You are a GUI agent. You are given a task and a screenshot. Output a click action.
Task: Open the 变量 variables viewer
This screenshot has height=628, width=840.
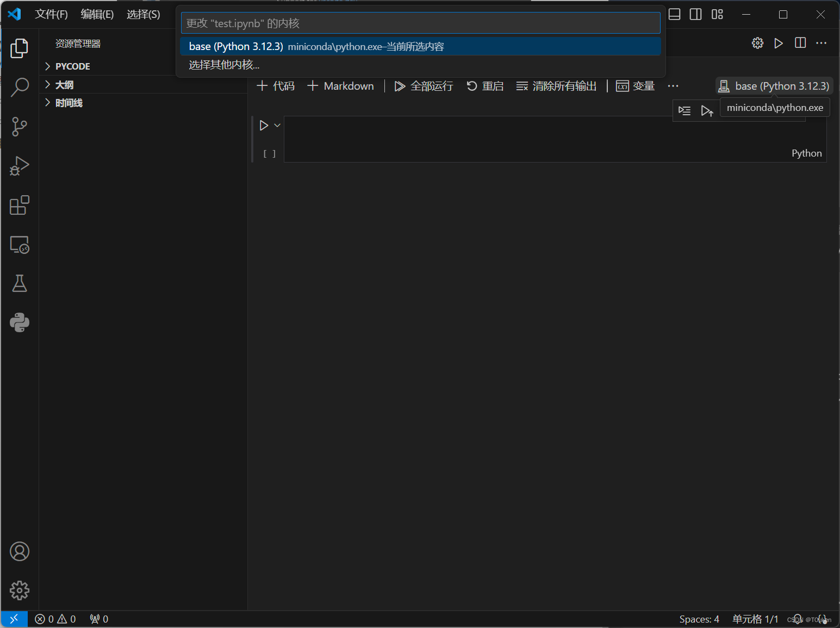point(635,85)
